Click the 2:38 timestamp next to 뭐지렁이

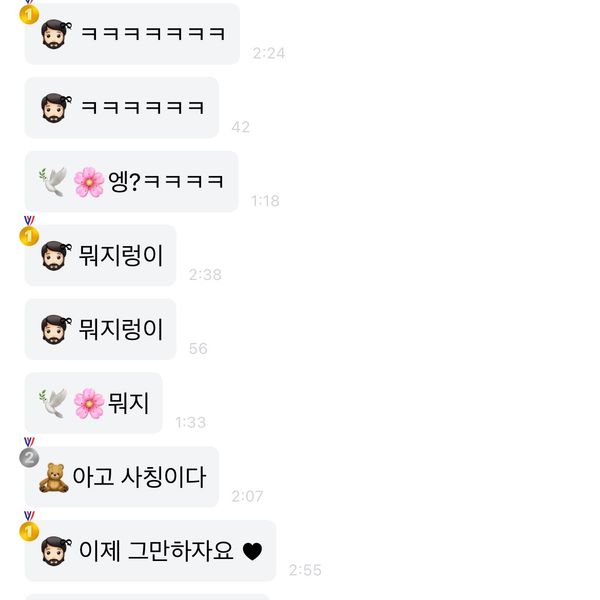coord(205,275)
